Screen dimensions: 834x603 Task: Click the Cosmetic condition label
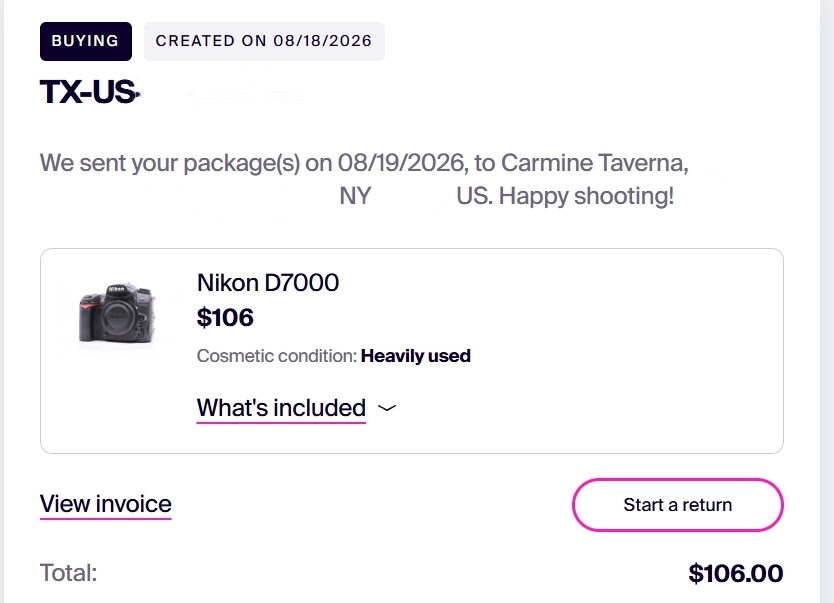coord(277,356)
